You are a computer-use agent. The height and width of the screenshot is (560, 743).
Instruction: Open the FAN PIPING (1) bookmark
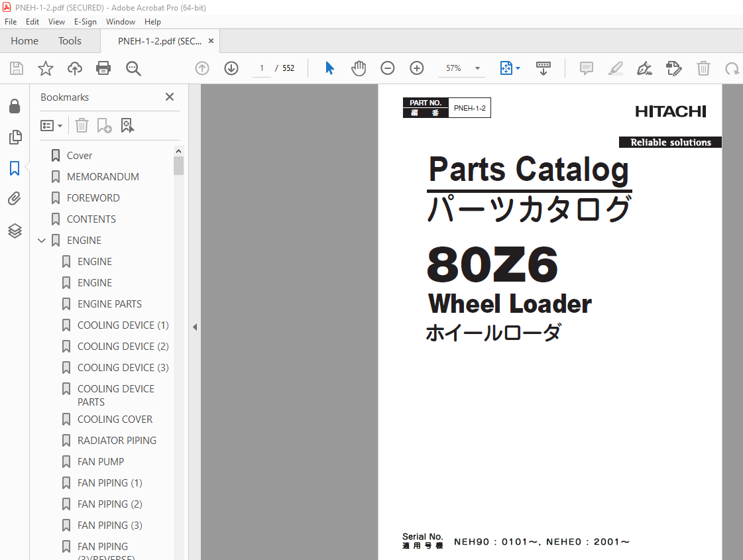click(x=109, y=483)
